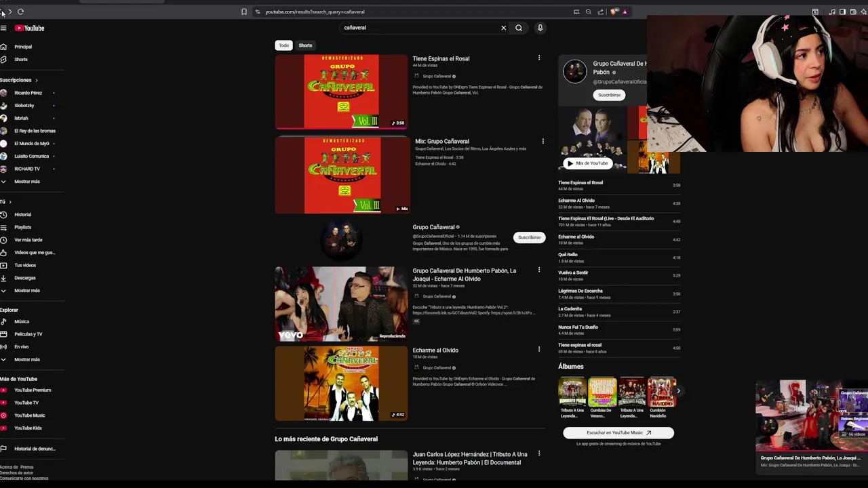868x488 pixels.
Task: Share this page from address bar
Action: pyautogui.click(x=600, y=12)
